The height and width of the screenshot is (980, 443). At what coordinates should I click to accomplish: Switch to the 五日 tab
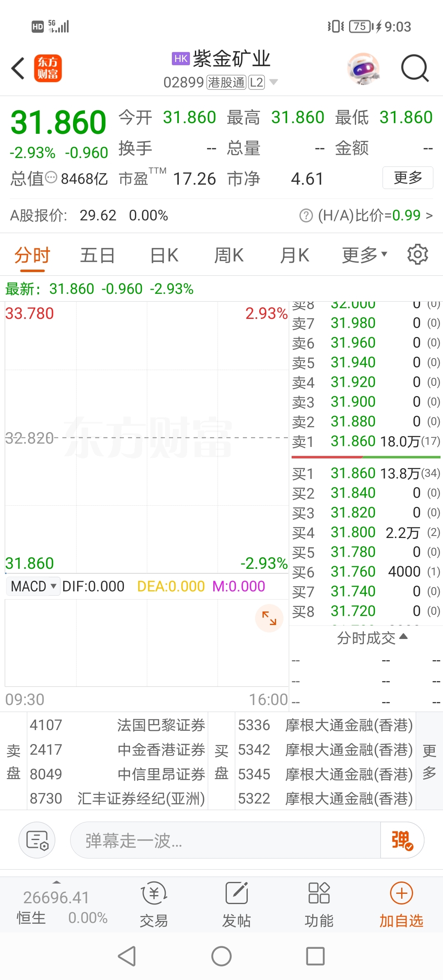97,255
